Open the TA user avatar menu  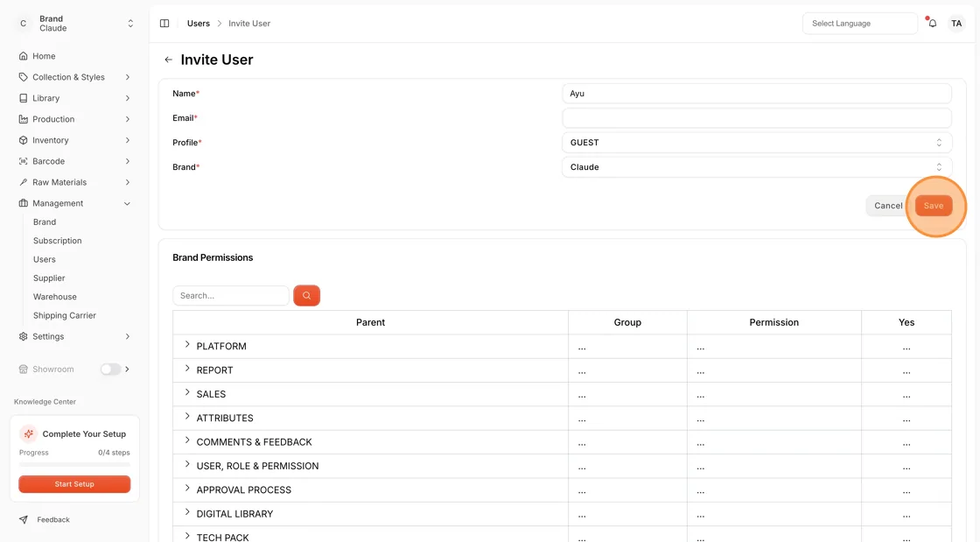point(956,23)
